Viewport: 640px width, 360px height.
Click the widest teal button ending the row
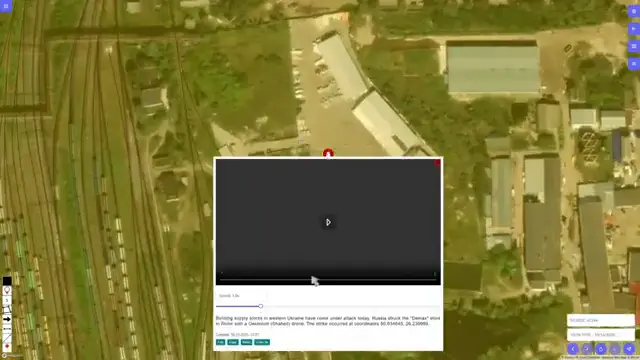point(262,342)
